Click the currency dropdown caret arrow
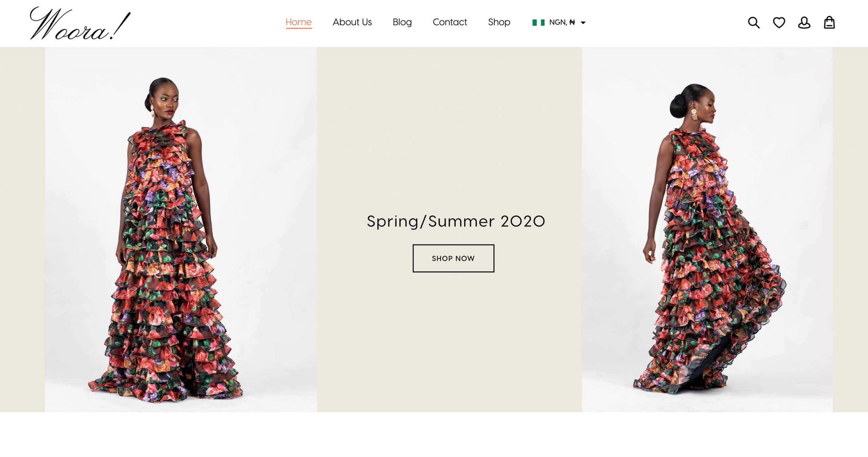The image size is (868, 457). point(583,23)
